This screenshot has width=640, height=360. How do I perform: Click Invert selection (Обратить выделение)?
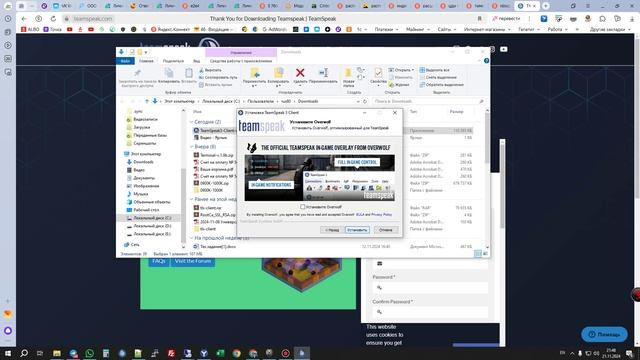442,84
